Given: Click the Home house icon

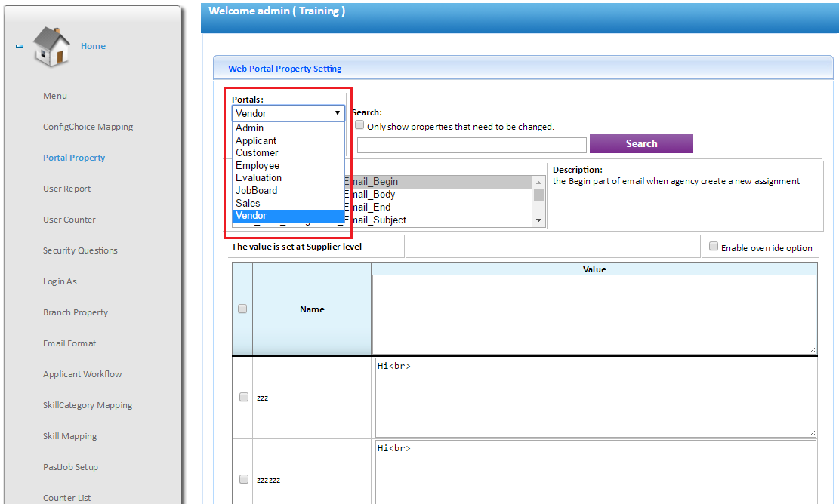Looking at the screenshot, I should pyautogui.click(x=51, y=47).
